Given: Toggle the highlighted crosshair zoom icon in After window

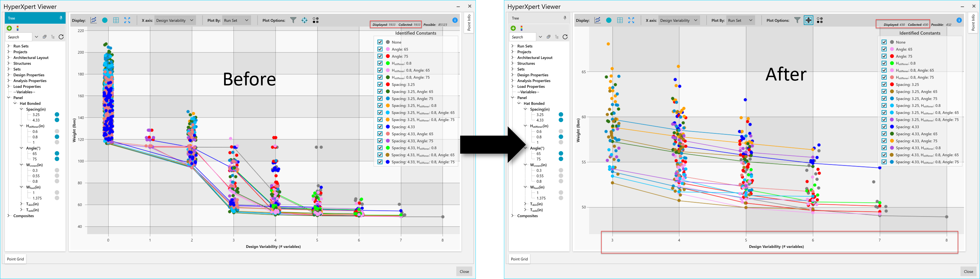Looking at the screenshot, I should pos(808,20).
